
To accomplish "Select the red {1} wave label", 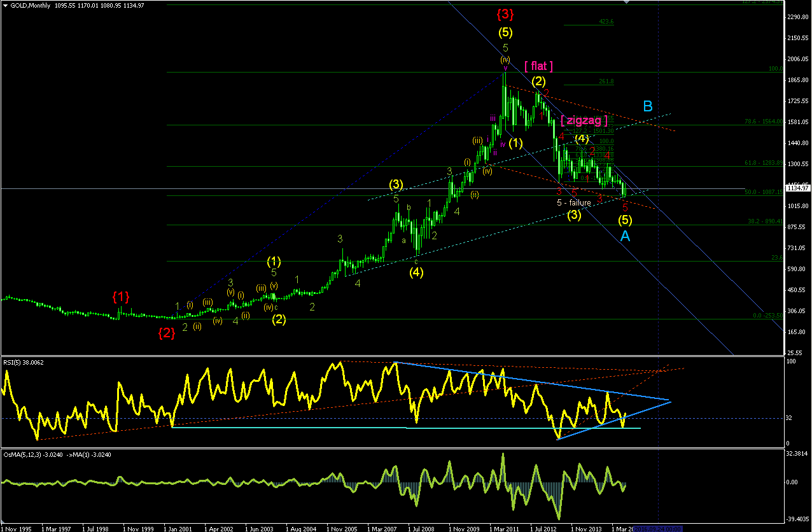I will coord(121,296).
